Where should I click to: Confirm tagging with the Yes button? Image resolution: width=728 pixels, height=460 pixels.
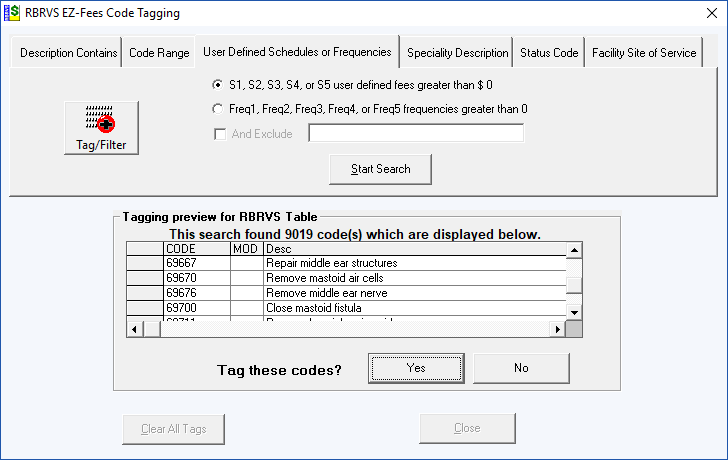click(x=416, y=368)
